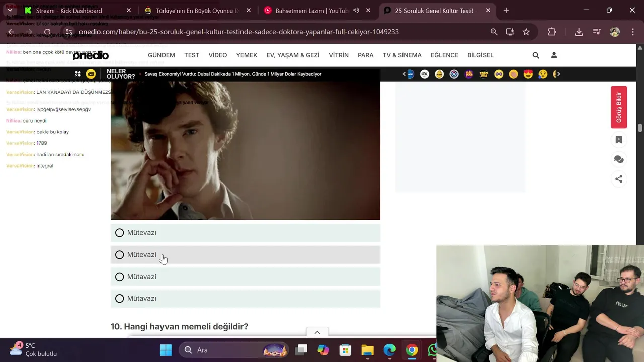Open the GÜNDEM menu item

(x=162, y=55)
